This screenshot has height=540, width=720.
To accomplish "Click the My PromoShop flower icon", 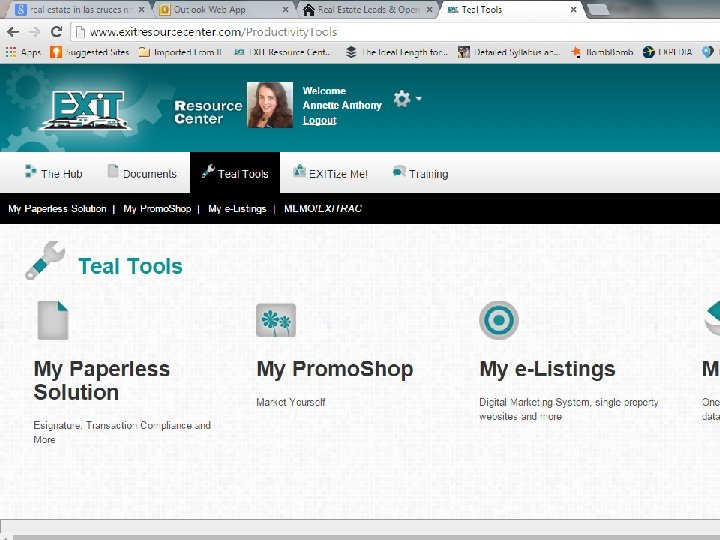I will pyautogui.click(x=276, y=320).
